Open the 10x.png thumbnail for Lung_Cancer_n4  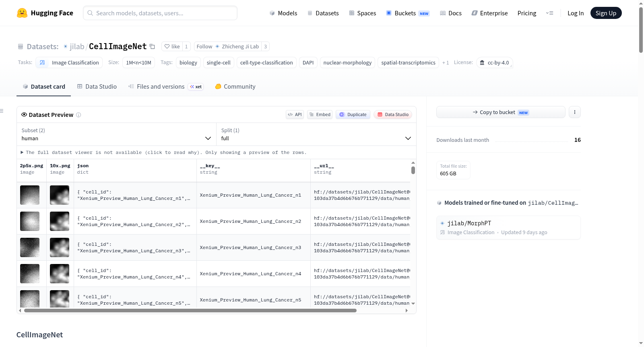click(x=60, y=274)
